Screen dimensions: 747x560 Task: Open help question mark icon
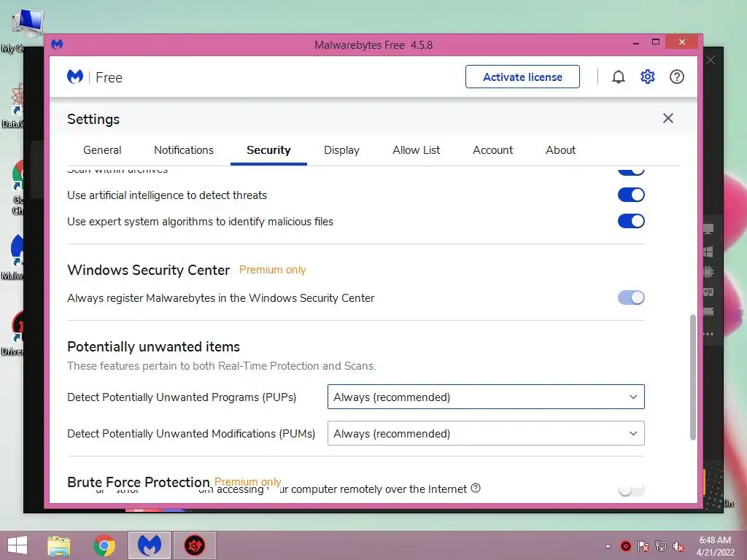[x=676, y=77]
